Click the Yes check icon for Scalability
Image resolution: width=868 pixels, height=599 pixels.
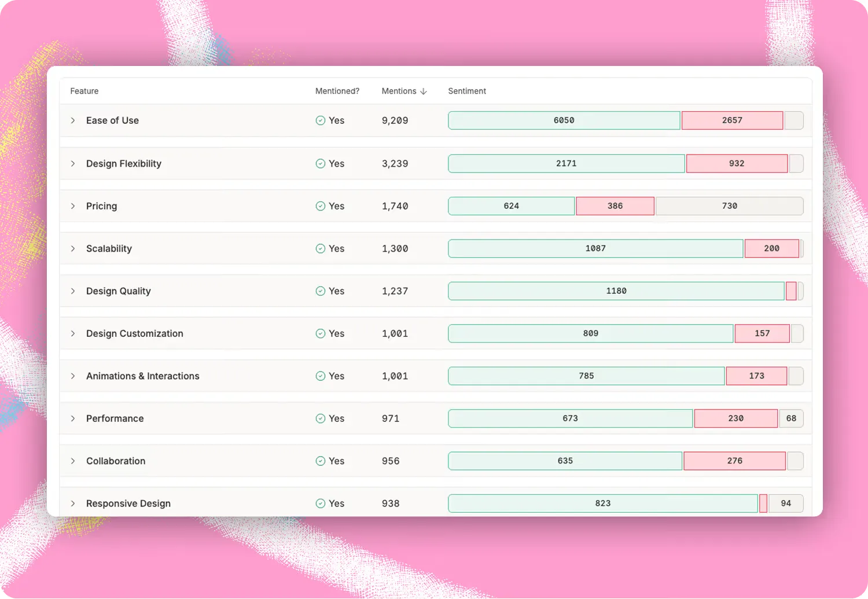[x=321, y=248]
